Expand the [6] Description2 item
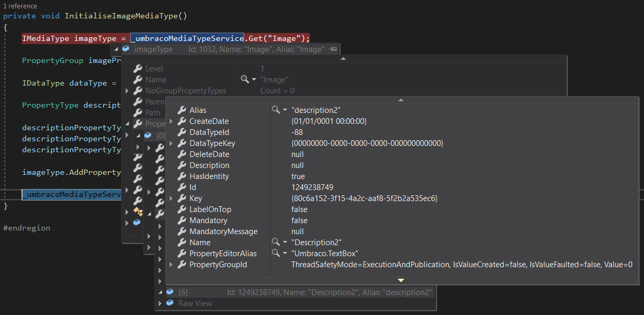The height and width of the screenshot is (315, 644). [x=160, y=292]
